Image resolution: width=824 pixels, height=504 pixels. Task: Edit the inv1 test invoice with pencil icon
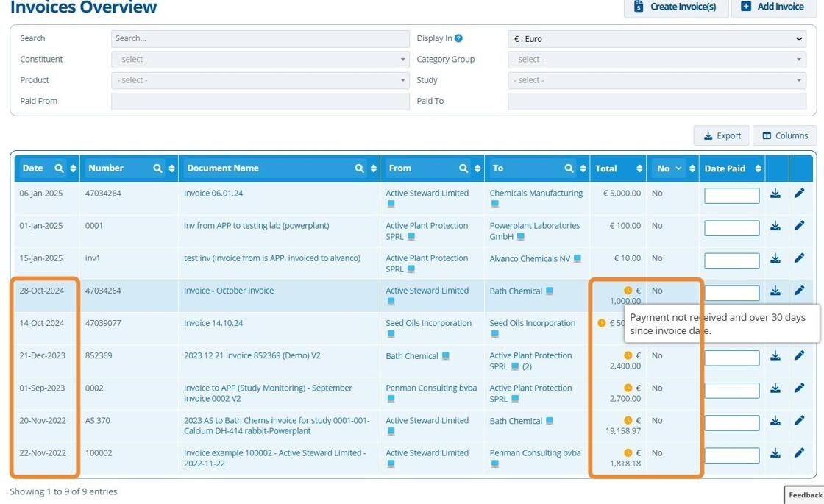(x=799, y=258)
